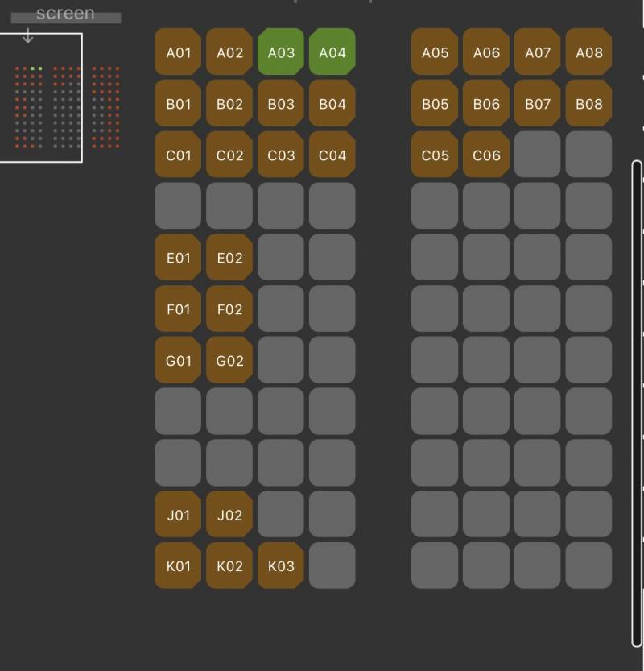The height and width of the screenshot is (671, 644).
Task: Choose seat K03
Action: [x=280, y=565]
